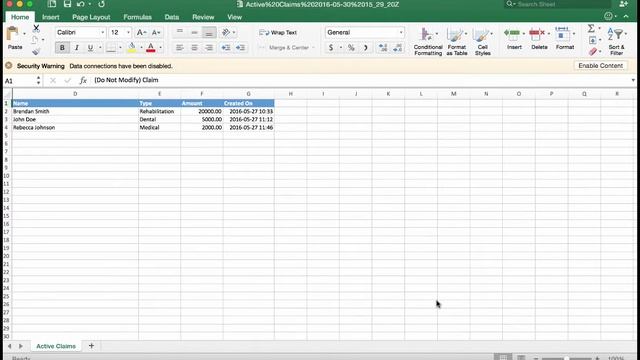This screenshot has height=360, width=640.
Task: Open Conditional Formatting
Action: 428,42
